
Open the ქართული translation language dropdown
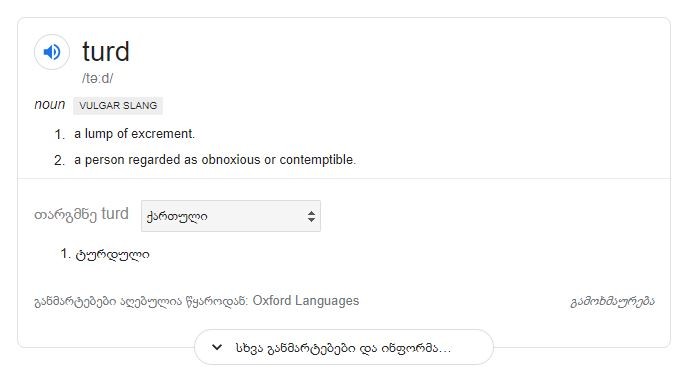coord(231,216)
